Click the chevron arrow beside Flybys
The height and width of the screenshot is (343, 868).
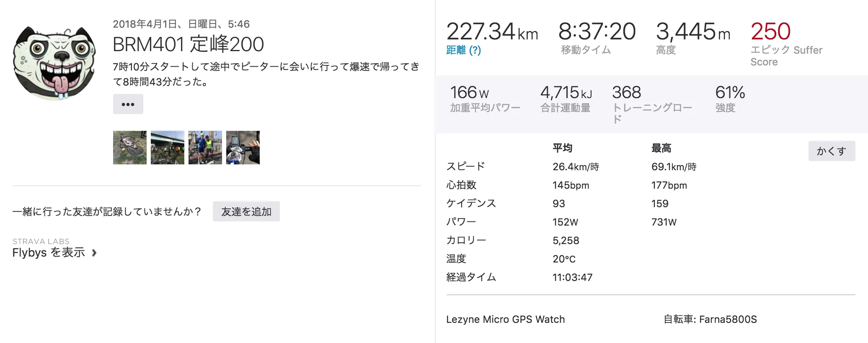coord(94,253)
